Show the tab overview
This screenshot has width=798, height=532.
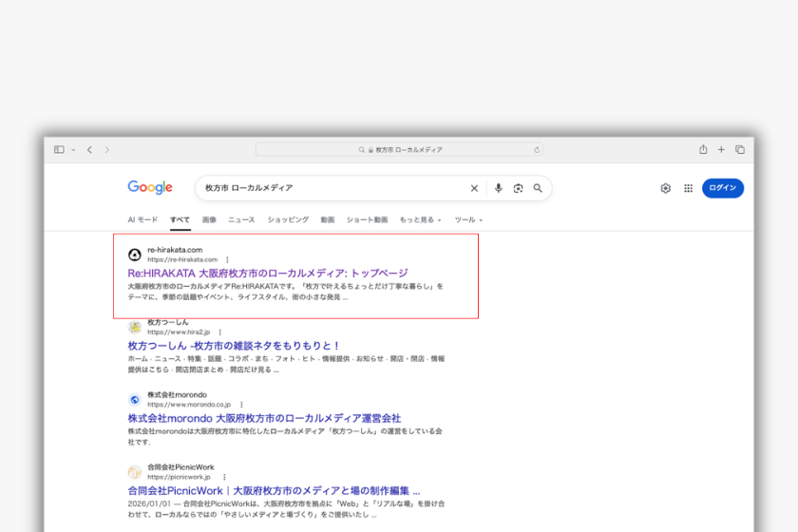click(740, 150)
